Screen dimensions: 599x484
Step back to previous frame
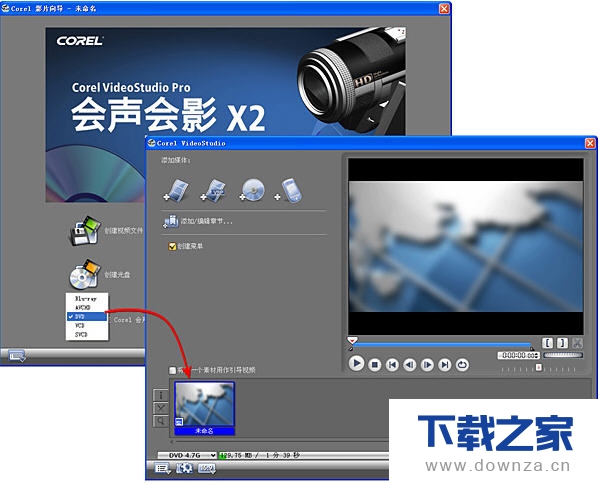point(410,365)
